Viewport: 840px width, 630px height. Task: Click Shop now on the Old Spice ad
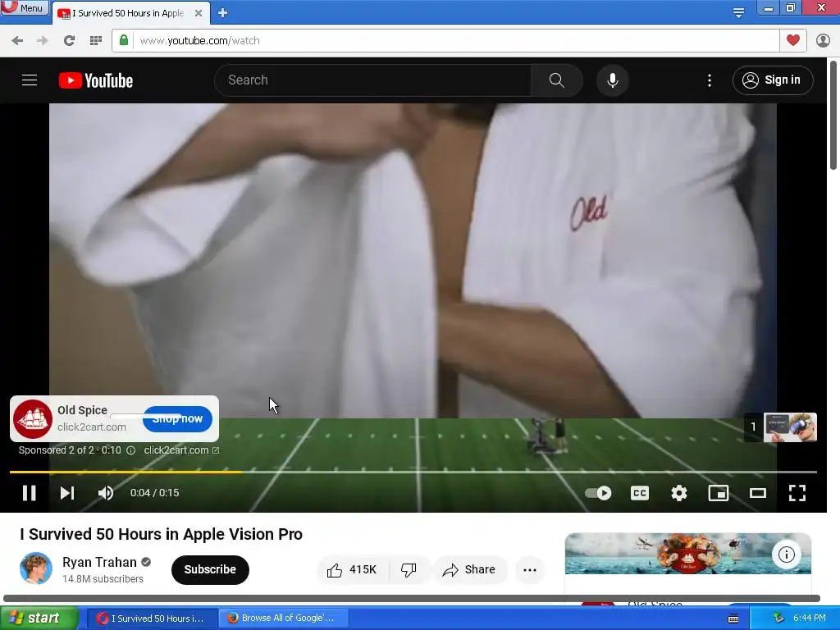[x=177, y=419]
